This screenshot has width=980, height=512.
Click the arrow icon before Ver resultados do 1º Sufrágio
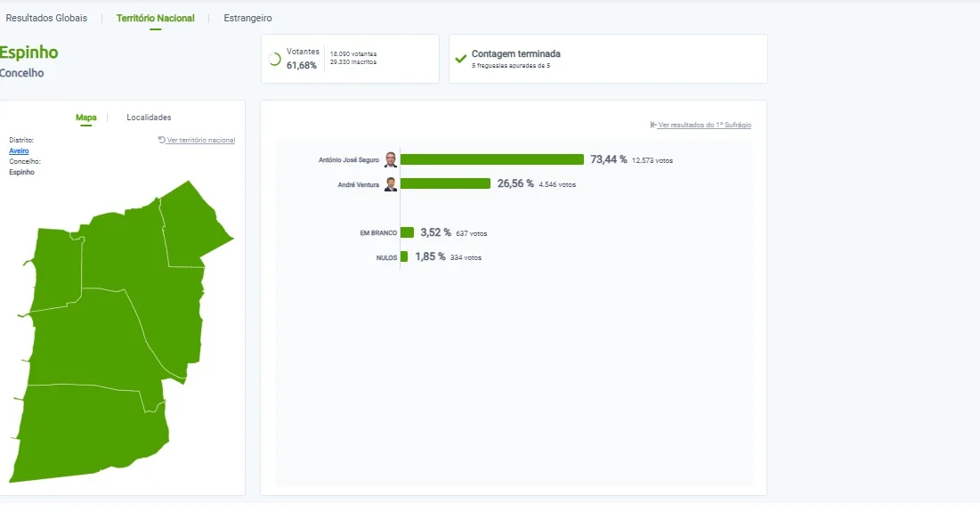coord(653,125)
